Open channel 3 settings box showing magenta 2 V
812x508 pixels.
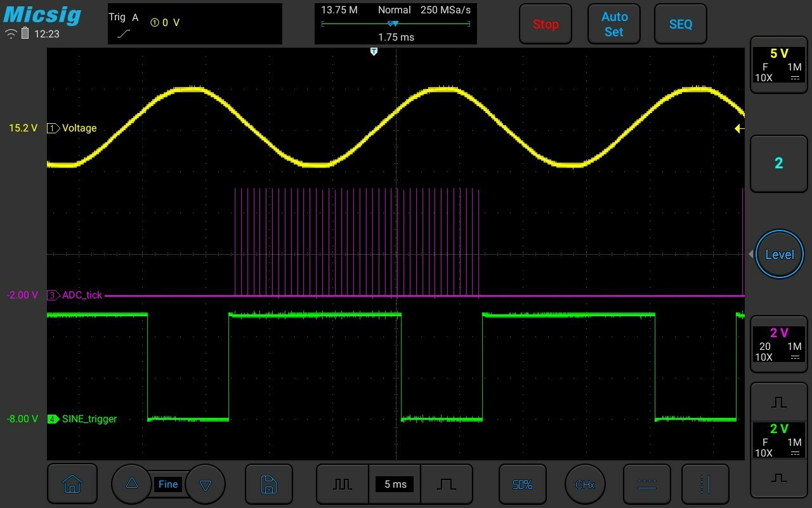(x=779, y=345)
